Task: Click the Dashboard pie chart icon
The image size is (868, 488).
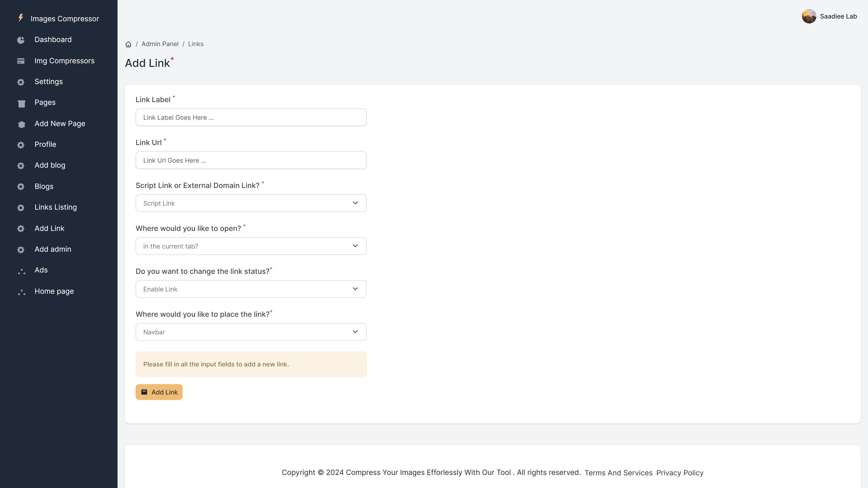Action: (x=21, y=40)
